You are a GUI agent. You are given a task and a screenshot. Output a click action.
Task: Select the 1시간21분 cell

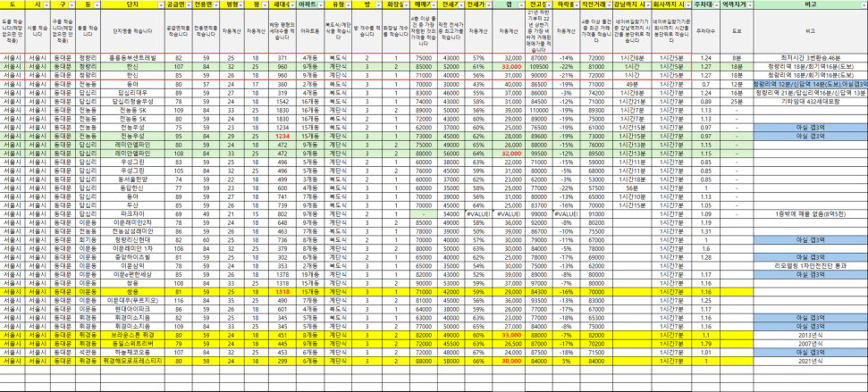(631, 101)
